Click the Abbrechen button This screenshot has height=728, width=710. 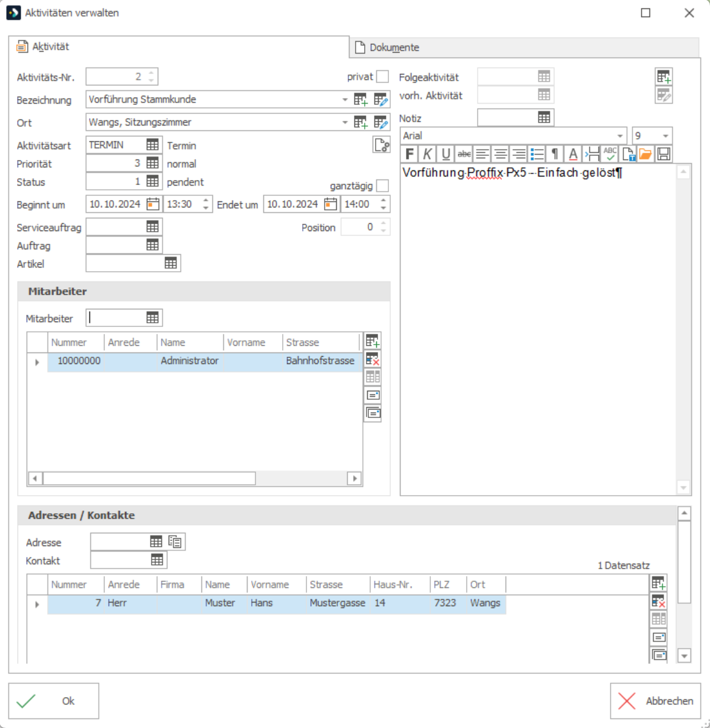(x=655, y=701)
